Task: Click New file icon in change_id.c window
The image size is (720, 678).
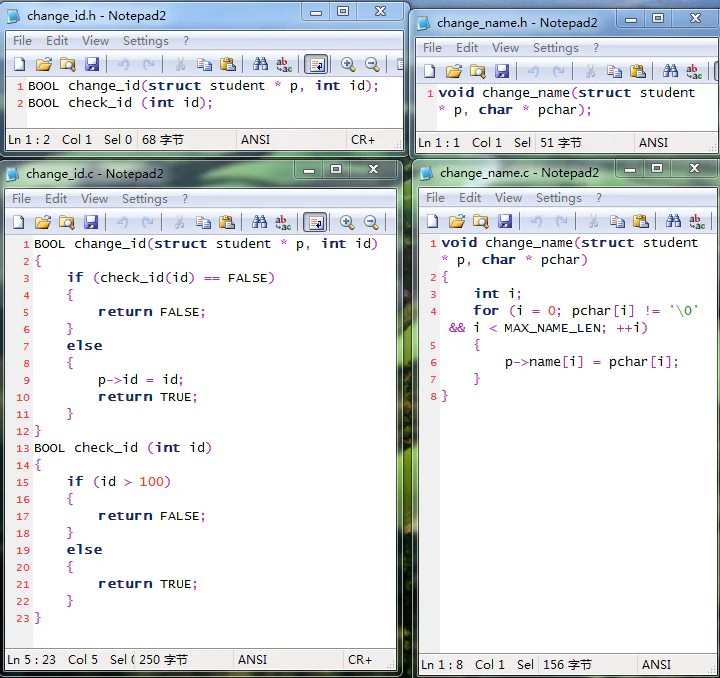Action: pos(19,222)
